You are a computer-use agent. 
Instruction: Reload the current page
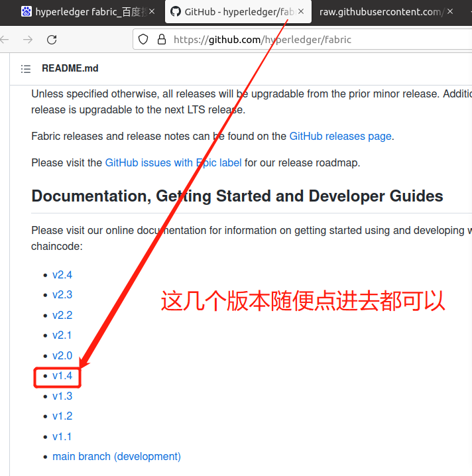[x=52, y=40]
